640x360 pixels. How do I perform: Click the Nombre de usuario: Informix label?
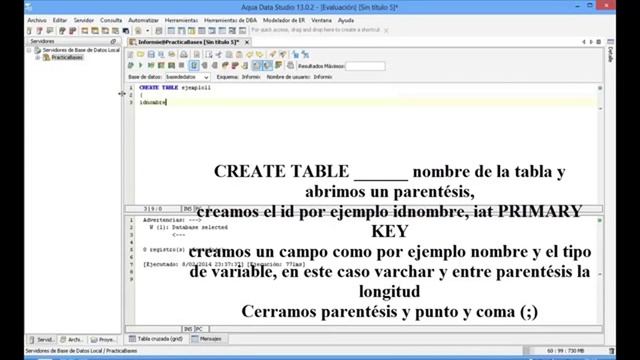point(300,77)
